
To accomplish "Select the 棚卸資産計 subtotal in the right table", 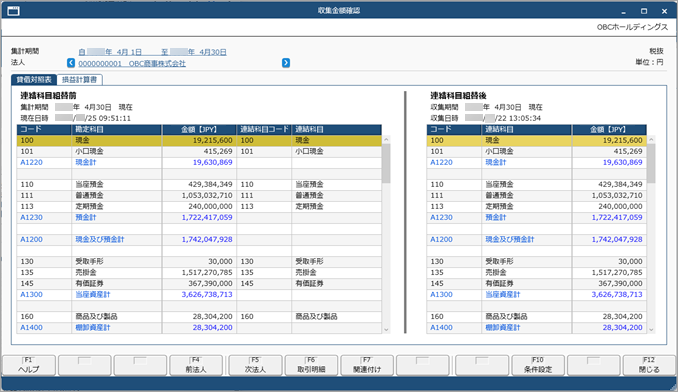I will pos(502,328).
